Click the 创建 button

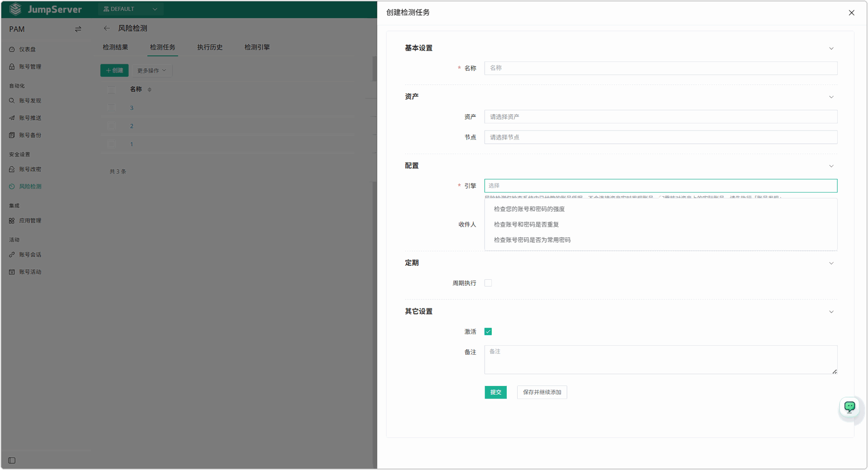(x=114, y=70)
